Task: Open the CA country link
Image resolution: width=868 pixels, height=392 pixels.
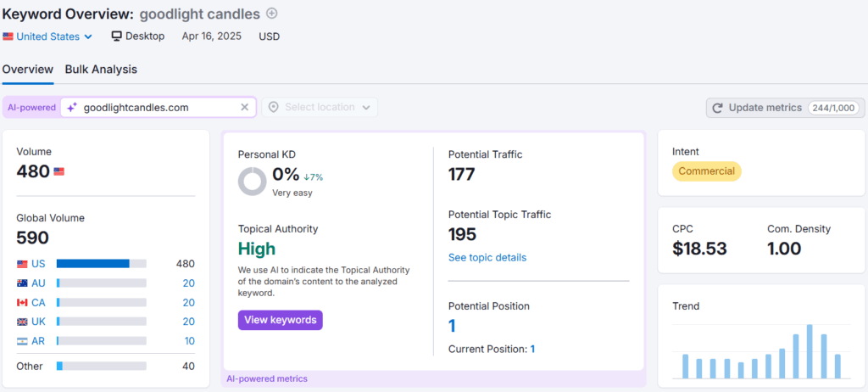Action: 38,303
